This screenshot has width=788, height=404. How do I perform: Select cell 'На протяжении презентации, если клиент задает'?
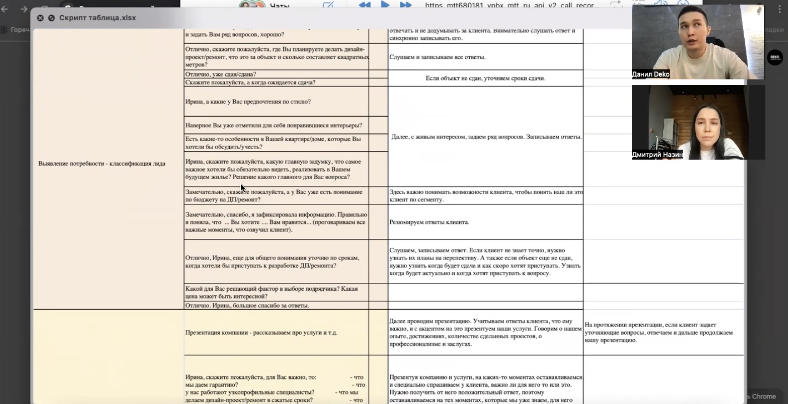663,333
